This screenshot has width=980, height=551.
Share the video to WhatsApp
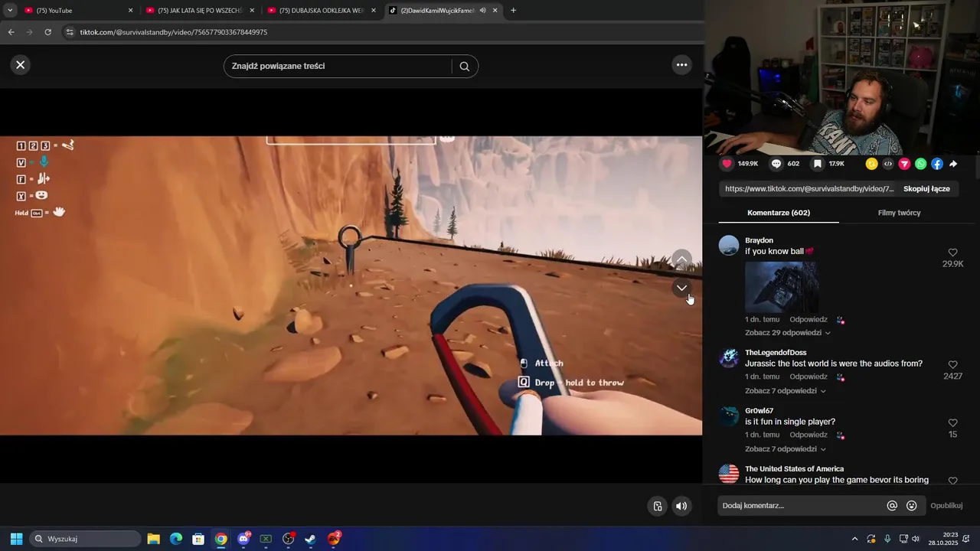pos(920,164)
